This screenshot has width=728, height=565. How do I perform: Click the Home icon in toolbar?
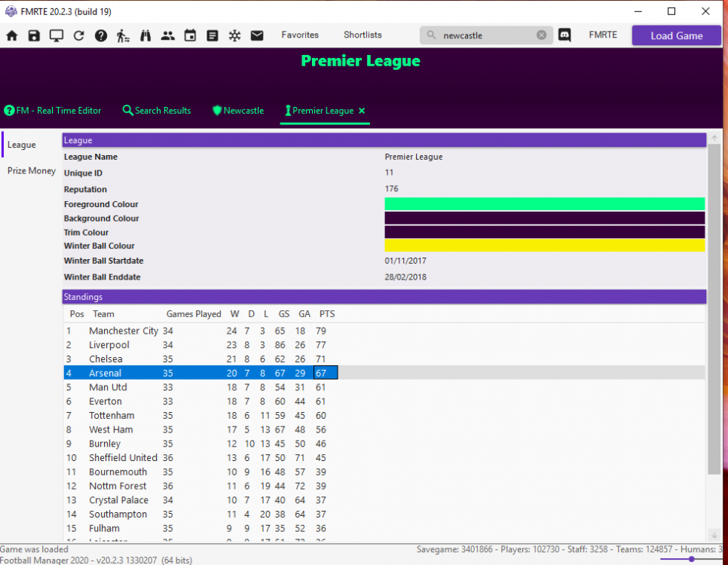(12, 35)
